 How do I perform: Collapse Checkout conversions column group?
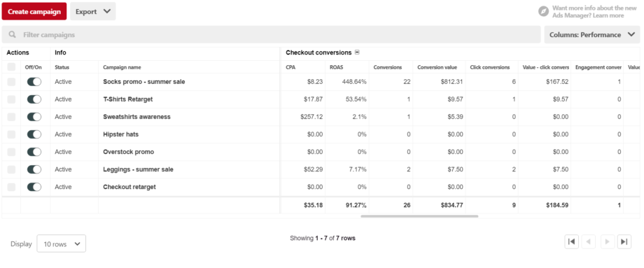357,52
